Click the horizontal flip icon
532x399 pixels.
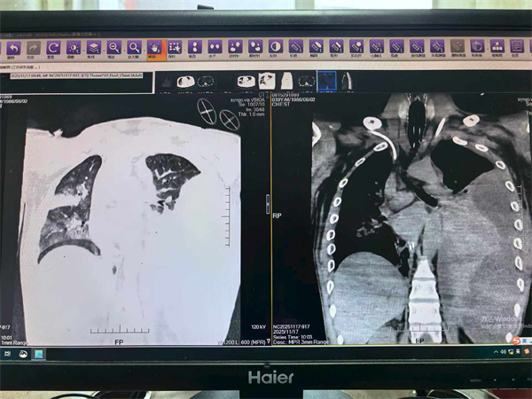pyautogui.click(x=215, y=47)
